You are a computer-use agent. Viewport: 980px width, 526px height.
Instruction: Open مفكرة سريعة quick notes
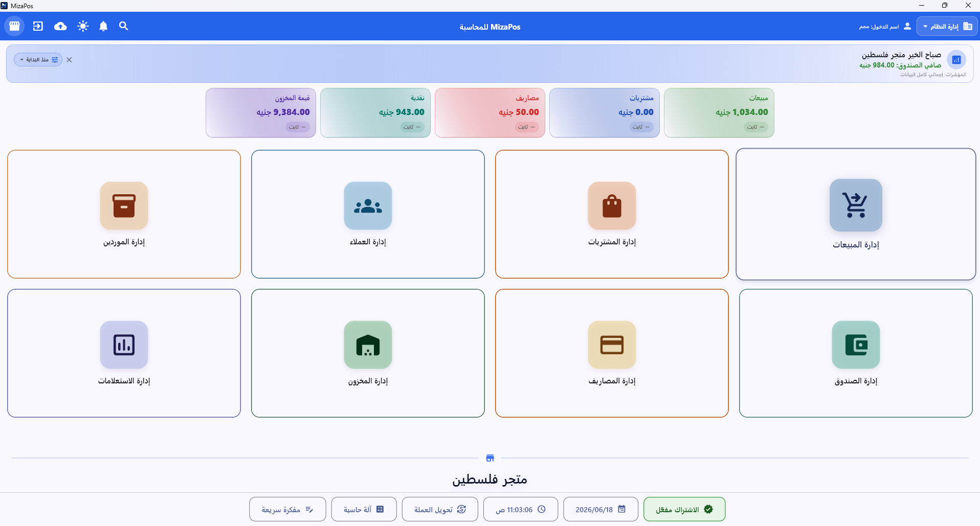tap(287, 509)
